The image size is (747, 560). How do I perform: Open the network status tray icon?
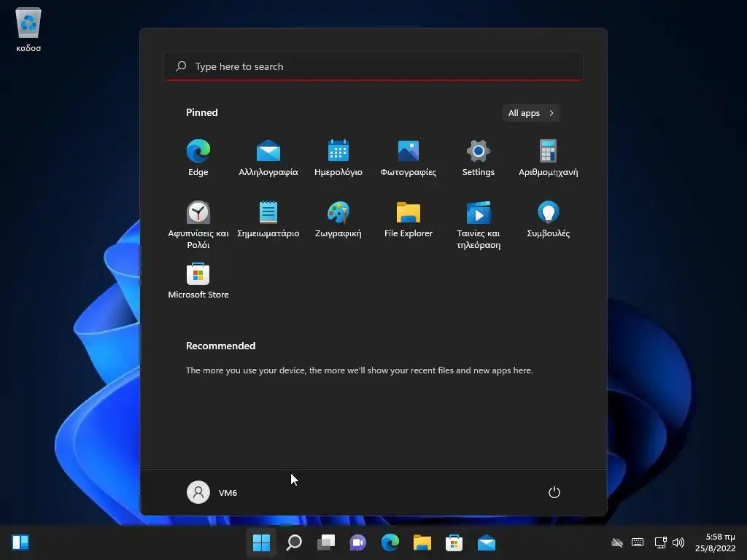coord(660,542)
